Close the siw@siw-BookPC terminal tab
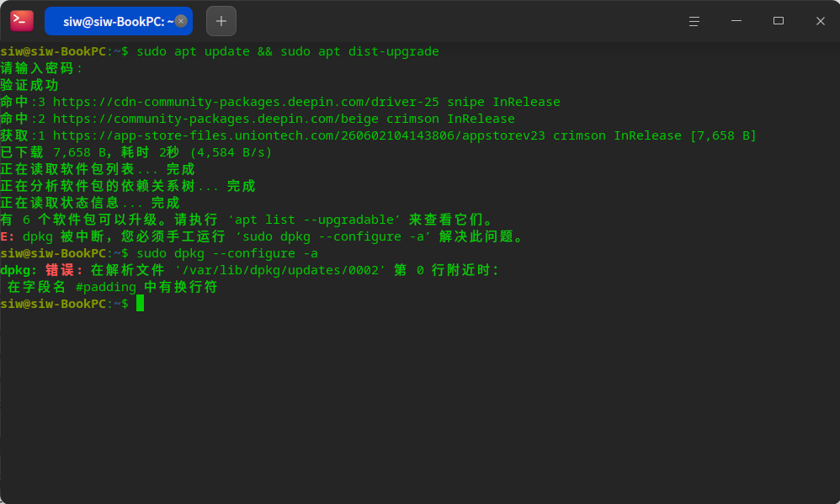840x504 pixels. coord(181,21)
